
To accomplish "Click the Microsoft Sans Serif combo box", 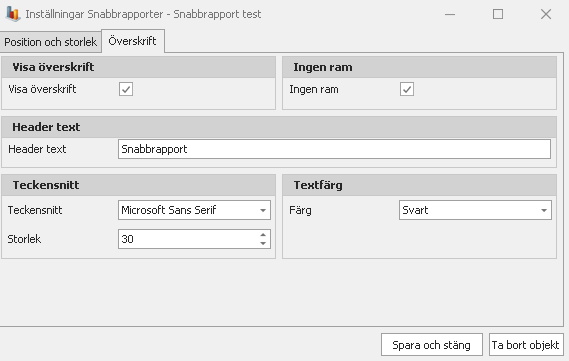I will 194,210.
